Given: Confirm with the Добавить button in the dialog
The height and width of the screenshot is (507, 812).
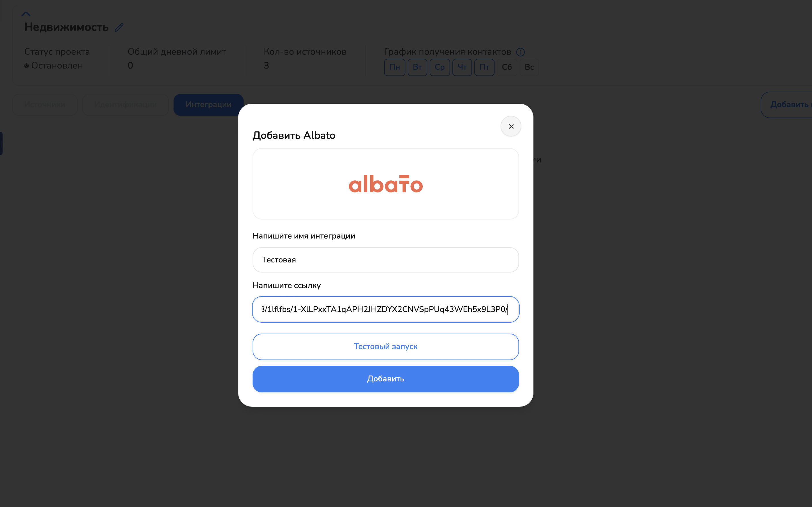Looking at the screenshot, I should tap(385, 379).
